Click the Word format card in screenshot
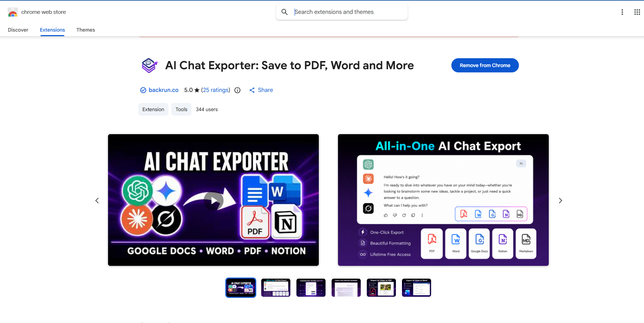The width and height of the screenshot is (644, 323). (x=456, y=243)
